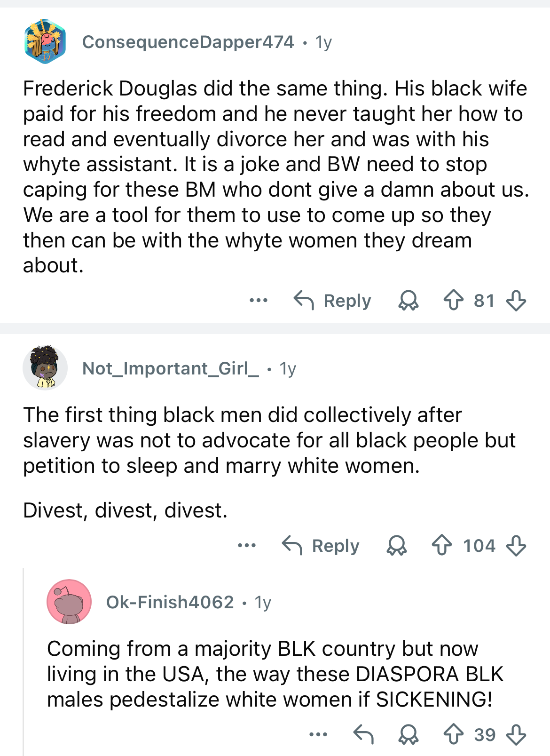Open Not_Important_Girl_ username link

pos(170,368)
